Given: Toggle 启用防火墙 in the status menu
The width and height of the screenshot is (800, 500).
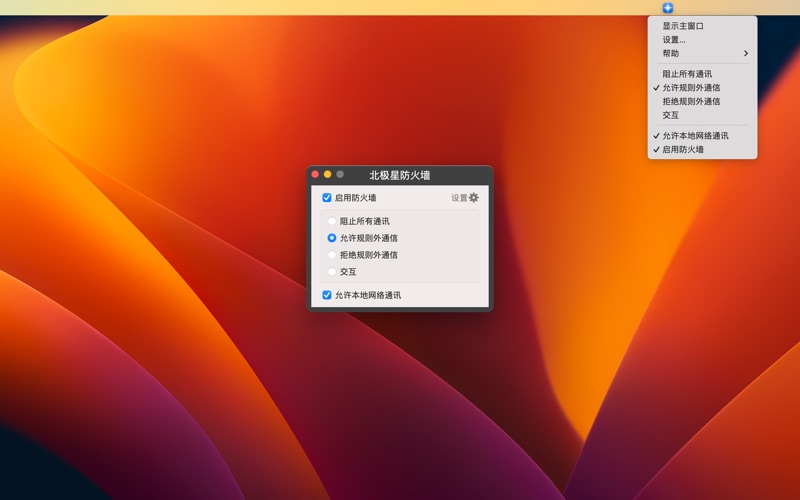Looking at the screenshot, I should pos(683,150).
